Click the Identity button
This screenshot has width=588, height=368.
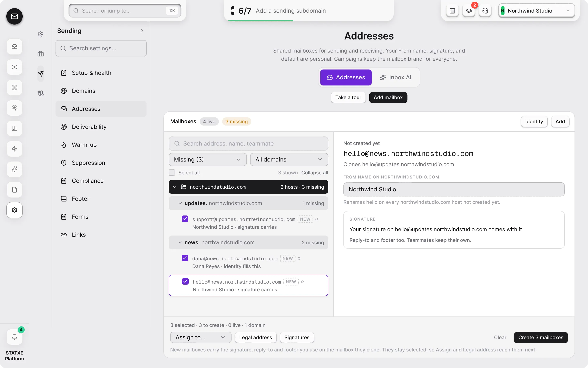[534, 121]
